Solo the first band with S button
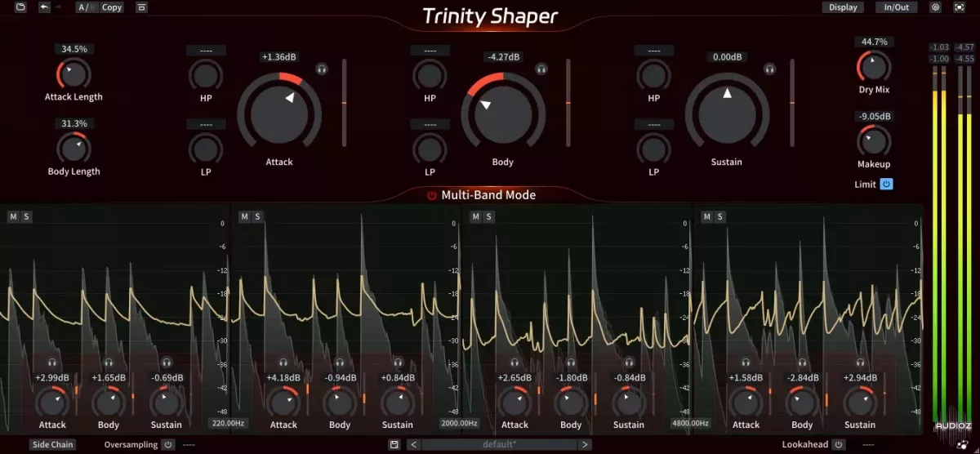 click(x=26, y=216)
